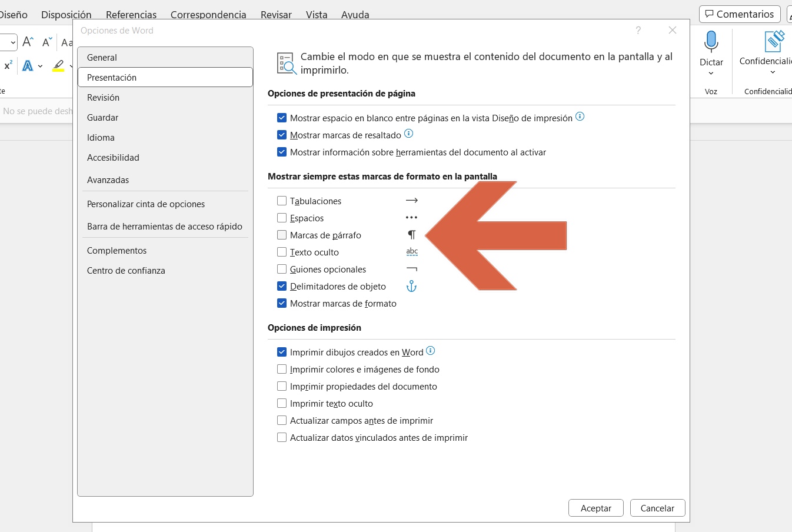The width and height of the screenshot is (792, 532).
Task: Switch to the Revisar ribbon tab
Action: [x=276, y=14]
